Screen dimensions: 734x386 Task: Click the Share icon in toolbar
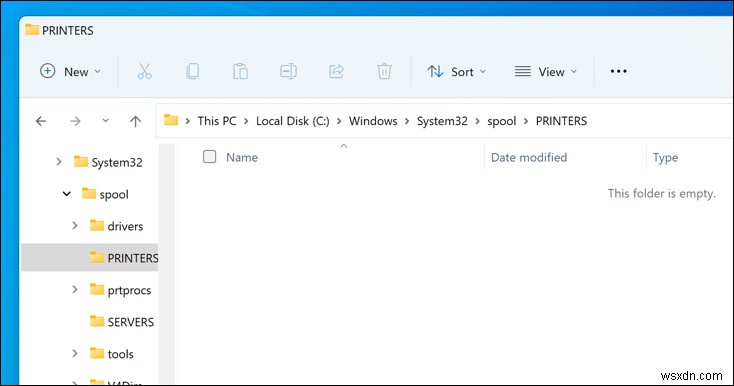[337, 71]
